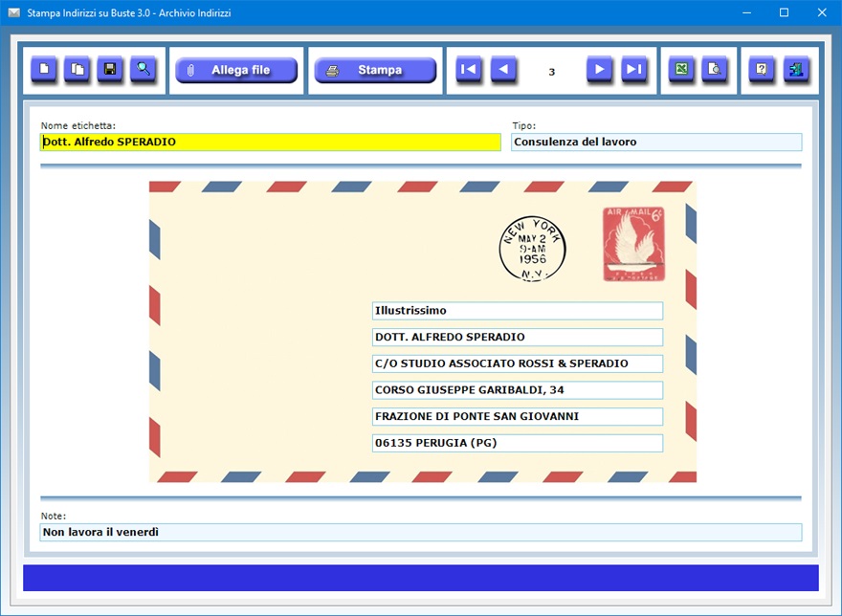
Task: Click the Tipo label
Action: tap(524, 125)
